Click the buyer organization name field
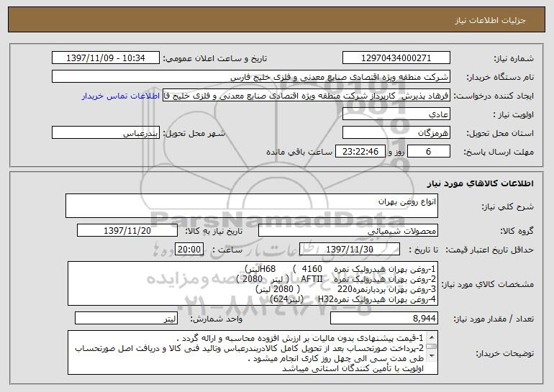This screenshot has height=392, width=554. pyautogui.click(x=251, y=77)
